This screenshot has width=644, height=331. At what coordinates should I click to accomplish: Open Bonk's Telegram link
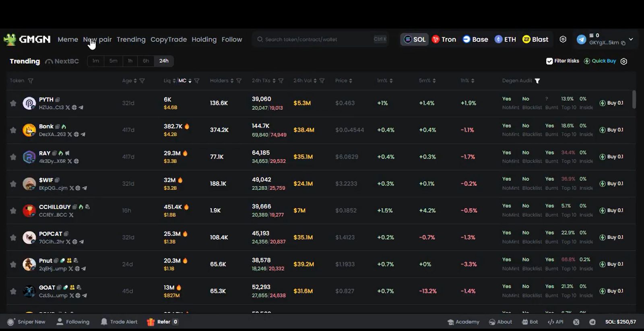pos(83,134)
